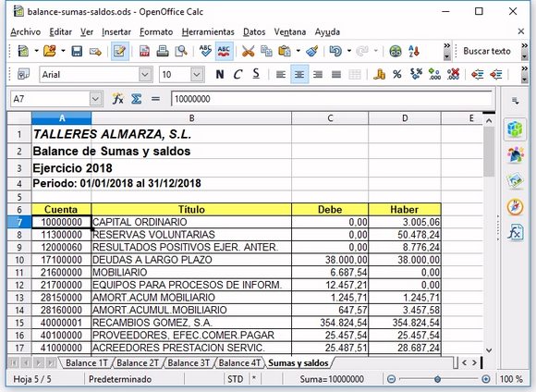Toggle Edit file mode icon
Viewport: 536px width, 392px height.
(x=120, y=51)
